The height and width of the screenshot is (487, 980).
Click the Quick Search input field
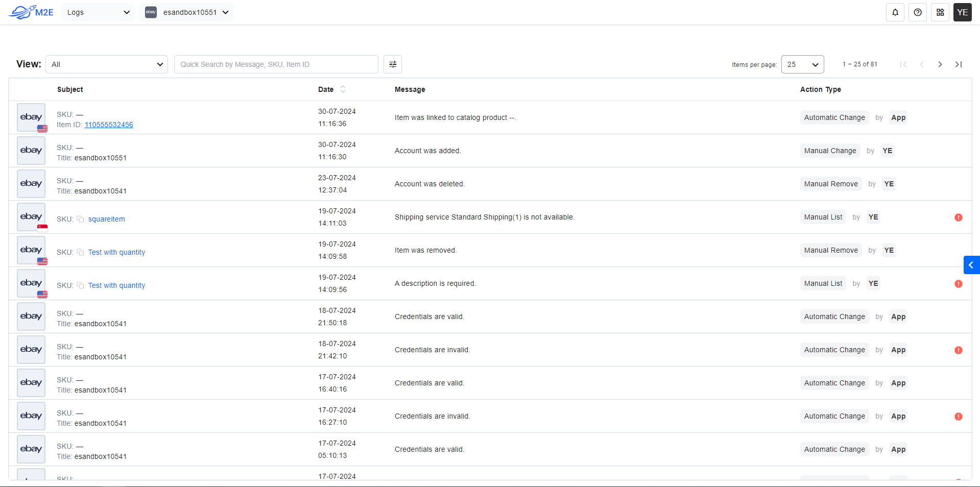[276, 64]
